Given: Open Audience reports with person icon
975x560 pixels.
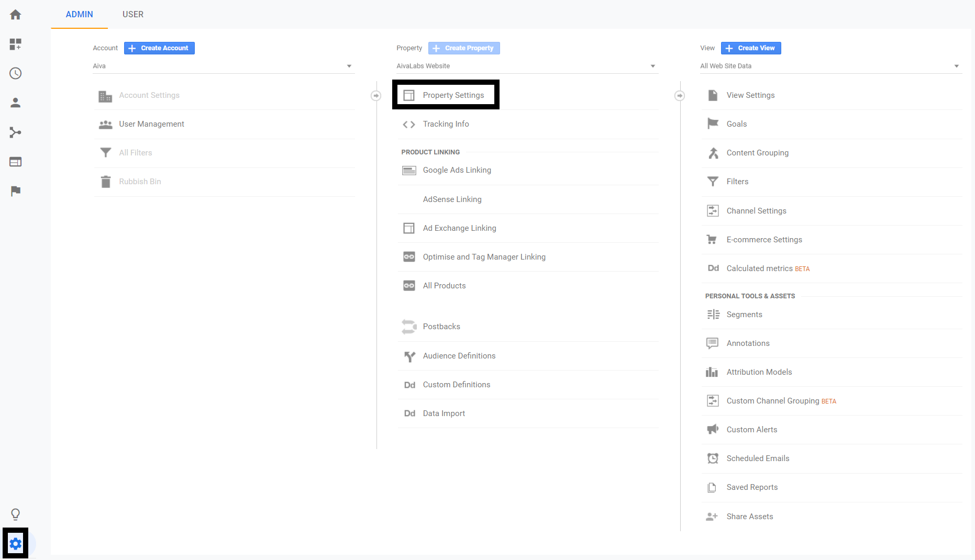Looking at the screenshot, I should point(15,103).
